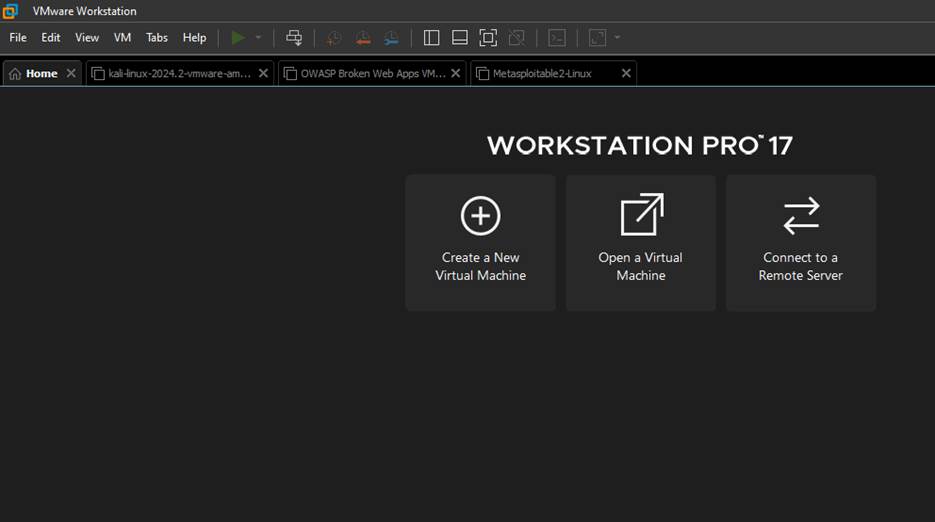The width and height of the screenshot is (935, 522).
Task: Open the Edit menu
Action: (x=51, y=38)
